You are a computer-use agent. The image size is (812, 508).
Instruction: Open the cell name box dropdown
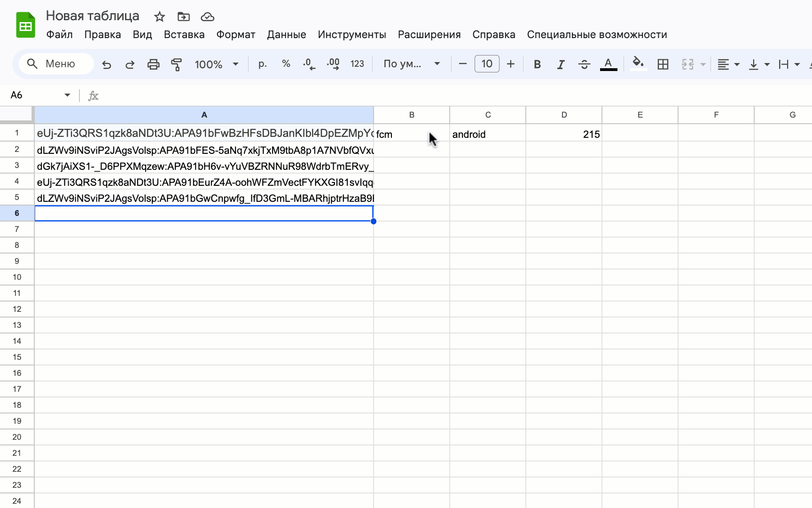click(67, 95)
